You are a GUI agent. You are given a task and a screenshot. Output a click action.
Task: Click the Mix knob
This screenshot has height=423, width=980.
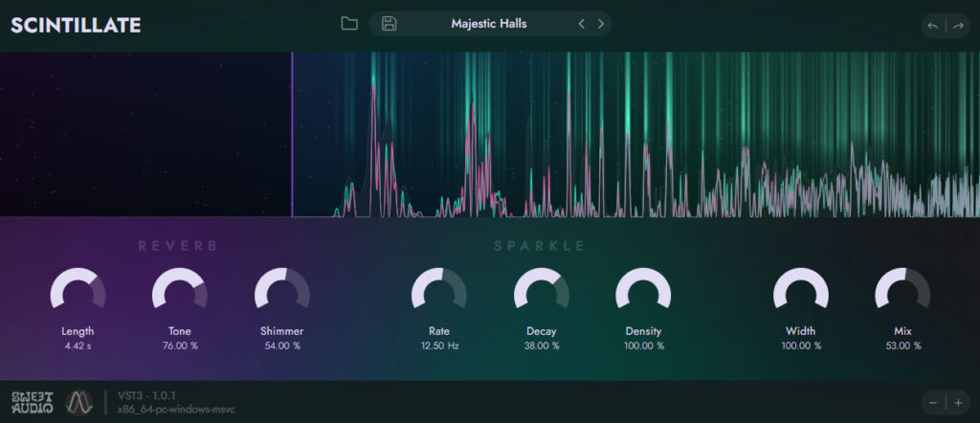point(902,289)
